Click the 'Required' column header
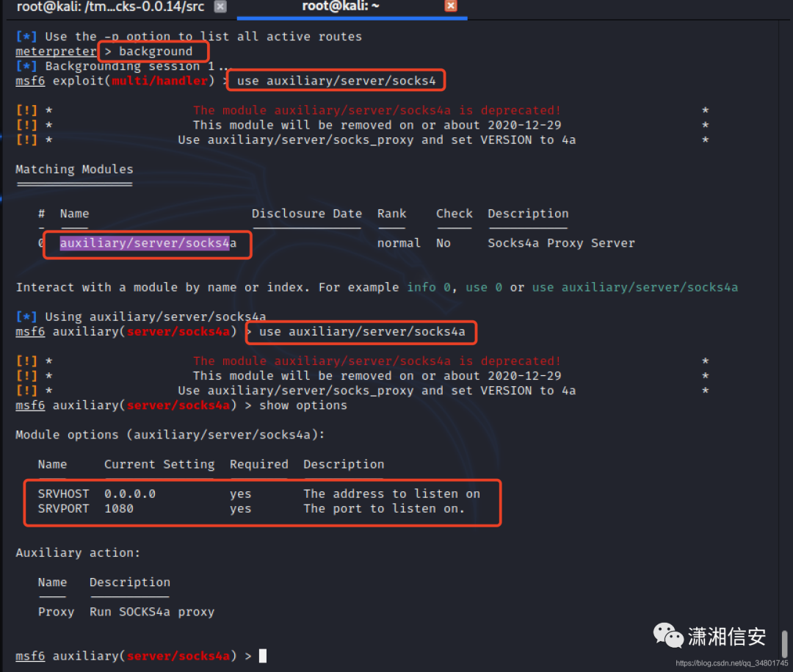793x672 pixels. 259,465
